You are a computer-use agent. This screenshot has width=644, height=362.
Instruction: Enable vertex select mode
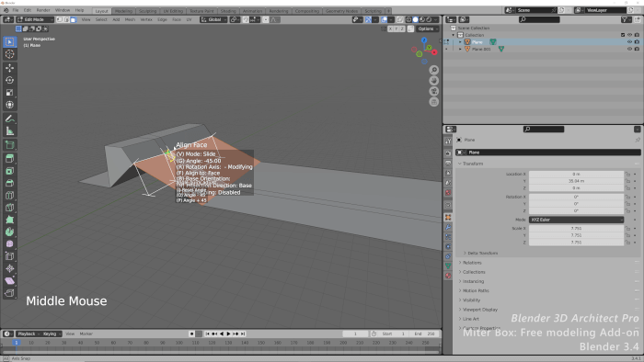click(x=60, y=19)
